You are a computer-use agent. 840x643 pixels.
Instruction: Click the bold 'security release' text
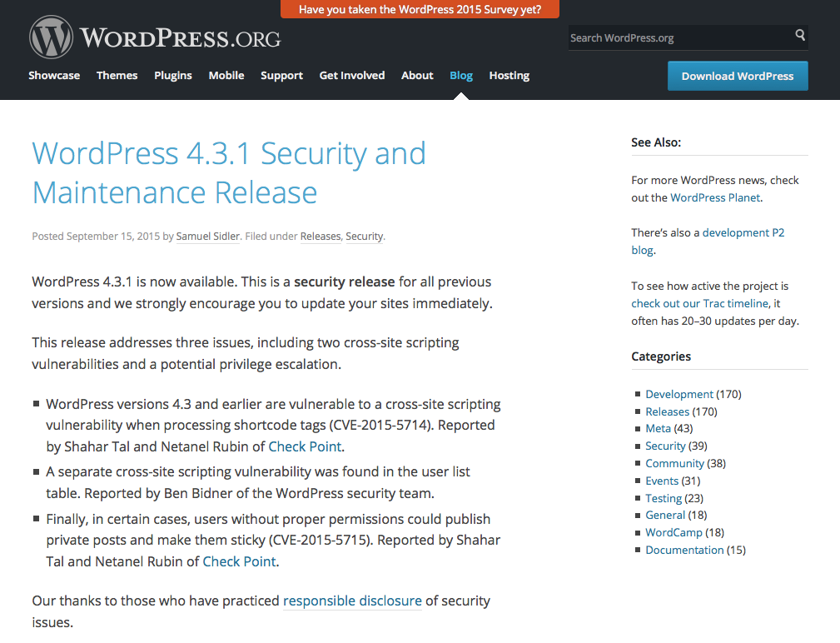coord(345,282)
